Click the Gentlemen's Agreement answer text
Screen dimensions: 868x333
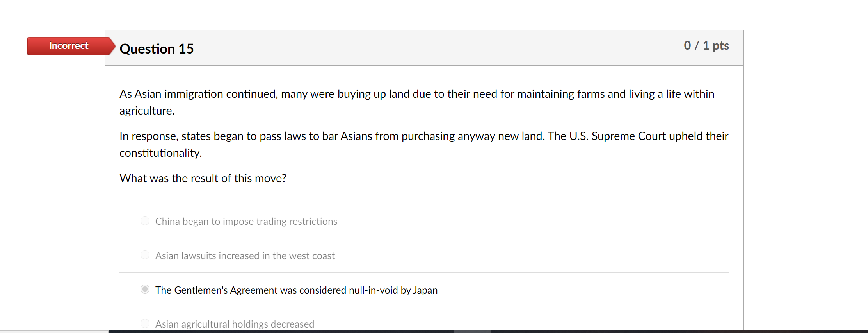(x=296, y=290)
